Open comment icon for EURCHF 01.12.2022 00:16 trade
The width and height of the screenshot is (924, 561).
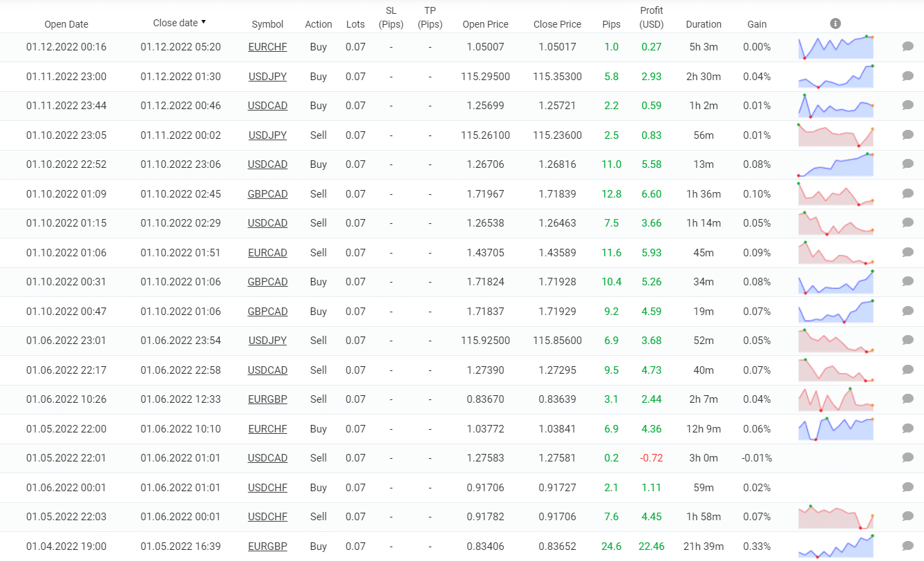click(x=908, y=47)
